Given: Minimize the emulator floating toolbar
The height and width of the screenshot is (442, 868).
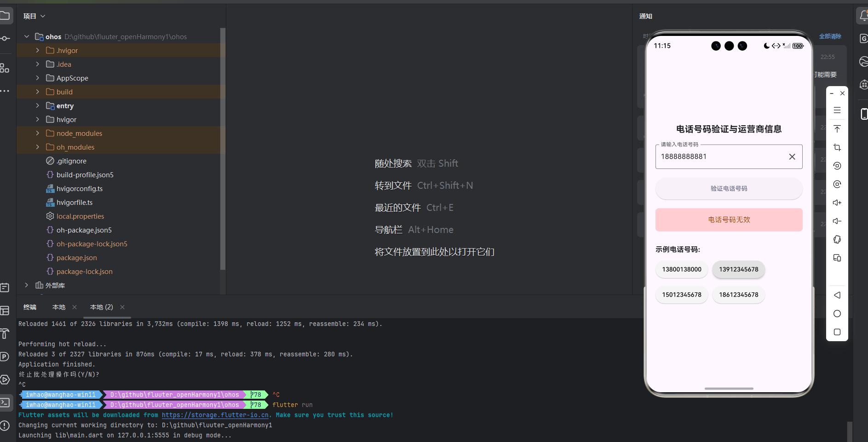Looking at the screenshot, I should [832, 93].
